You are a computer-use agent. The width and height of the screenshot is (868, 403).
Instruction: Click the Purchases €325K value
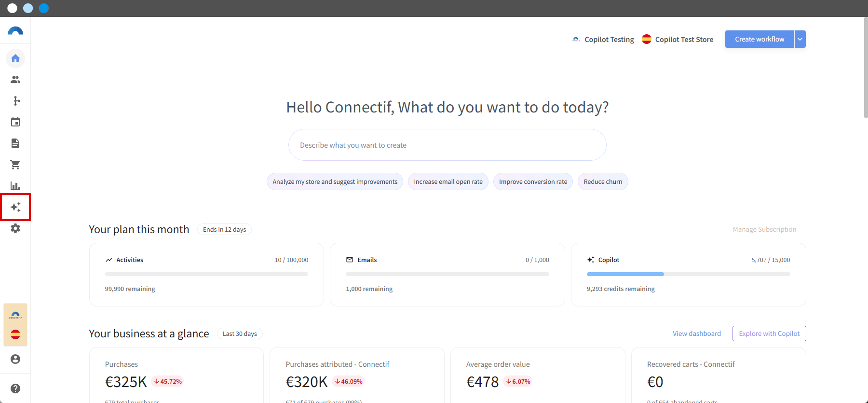(126, 382)
